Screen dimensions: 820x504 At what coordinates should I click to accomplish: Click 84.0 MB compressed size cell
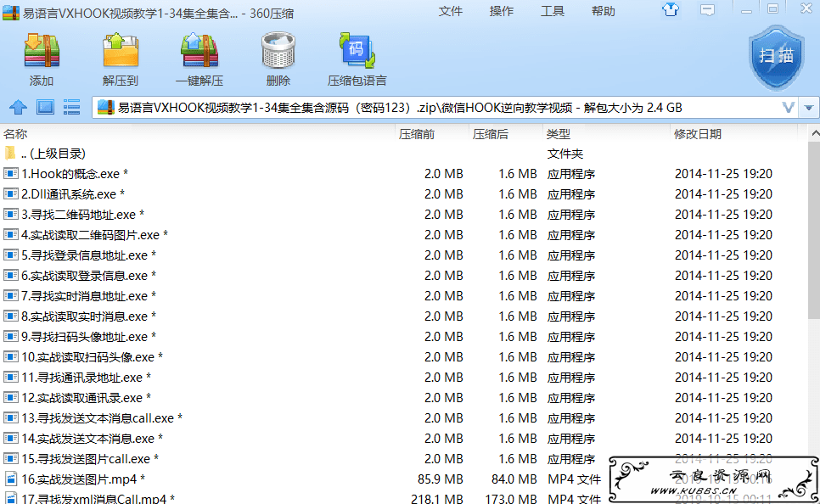[x=514, y=479]
